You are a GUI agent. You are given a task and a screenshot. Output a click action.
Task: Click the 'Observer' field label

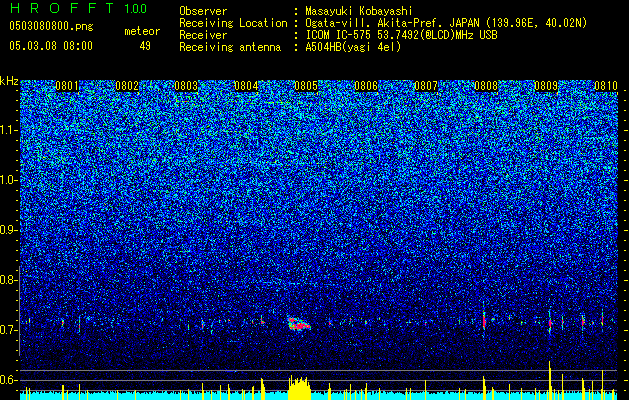pos(203,11)
